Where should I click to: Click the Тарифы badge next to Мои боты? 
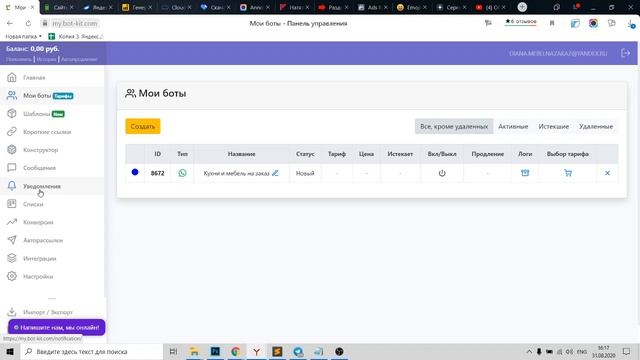(63, 96)
